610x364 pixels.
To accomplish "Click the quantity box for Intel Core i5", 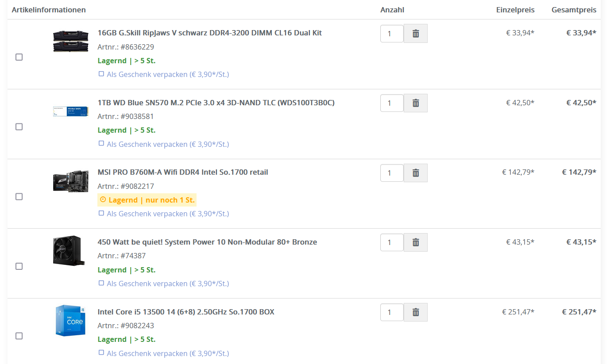I will point(392,312).
